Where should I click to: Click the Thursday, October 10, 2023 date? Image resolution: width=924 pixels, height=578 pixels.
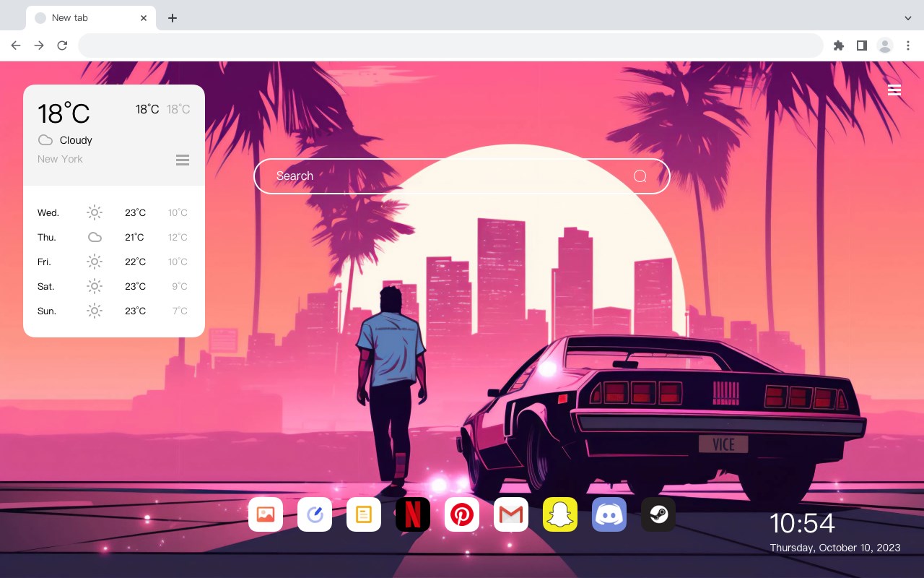tap(835, 548)
